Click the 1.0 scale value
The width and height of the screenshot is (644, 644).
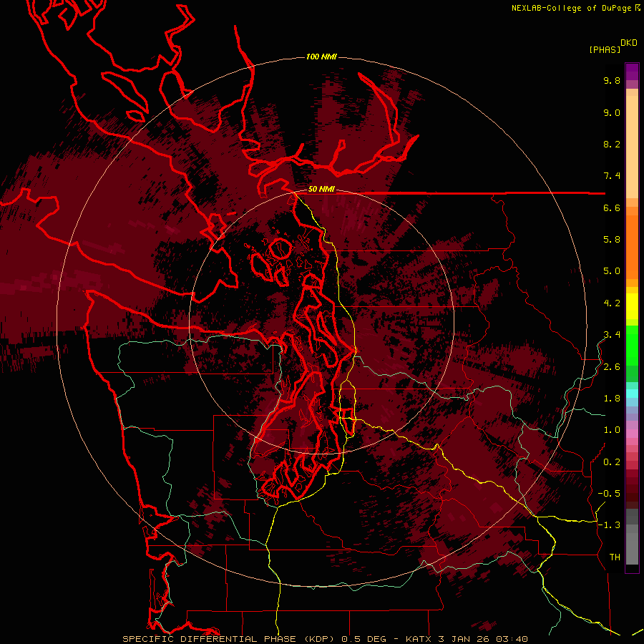coord(612,430)
